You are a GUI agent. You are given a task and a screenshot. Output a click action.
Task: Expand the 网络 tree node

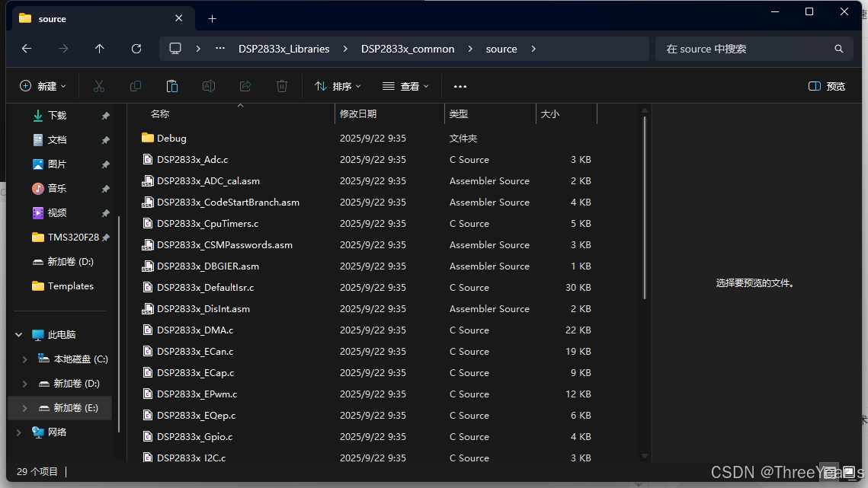(19, 432)
